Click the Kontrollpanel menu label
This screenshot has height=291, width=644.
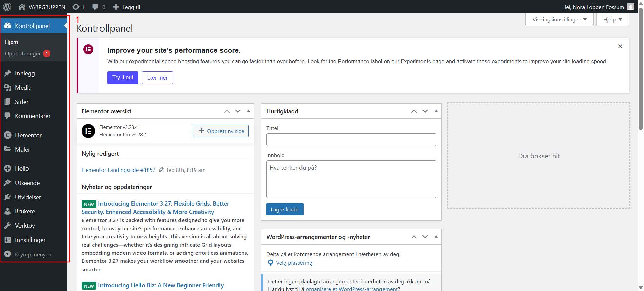point(32,26)
